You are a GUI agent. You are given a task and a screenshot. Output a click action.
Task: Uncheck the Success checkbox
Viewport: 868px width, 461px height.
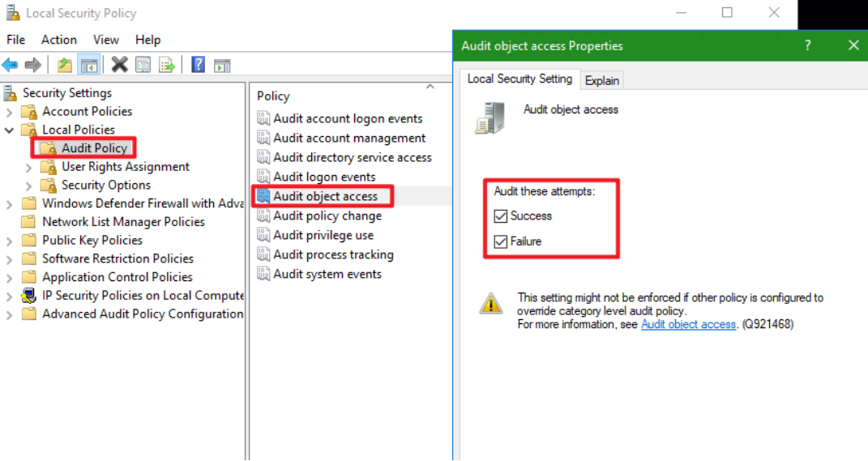(501, 216)
